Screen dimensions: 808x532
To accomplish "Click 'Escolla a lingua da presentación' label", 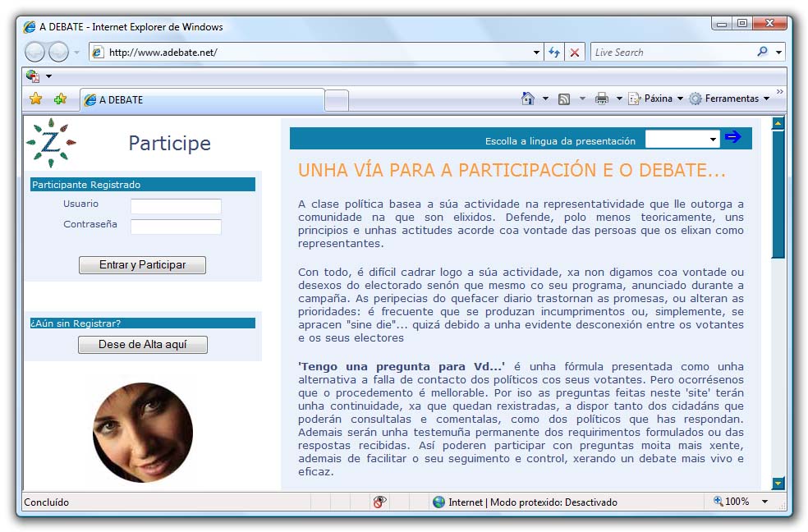I will pyautogui.click(x=560, y=141).
